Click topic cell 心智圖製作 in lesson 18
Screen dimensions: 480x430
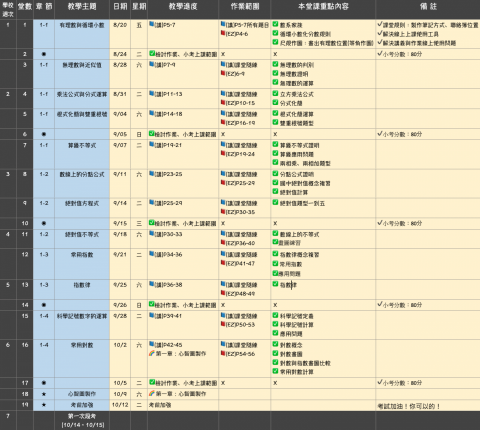[x=82, y=394]
